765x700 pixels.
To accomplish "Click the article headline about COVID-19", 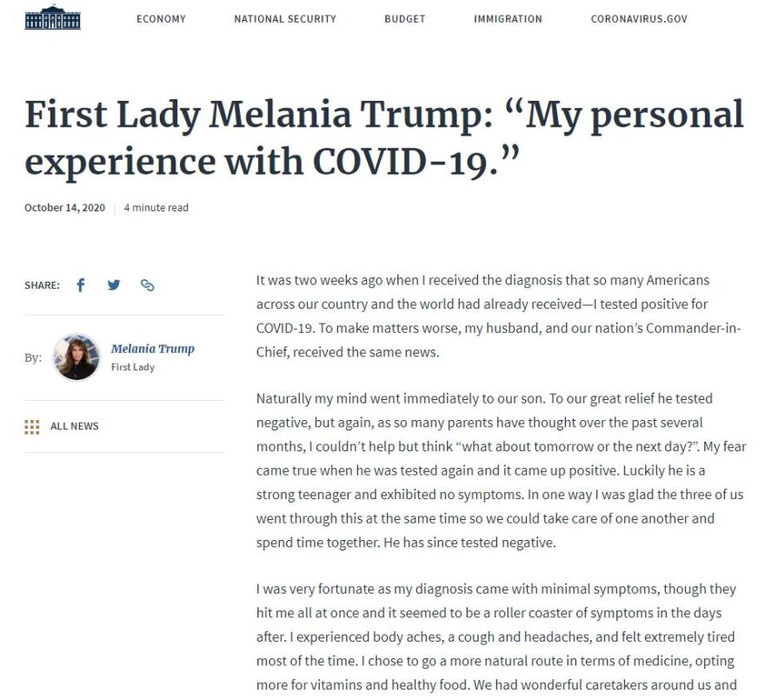I will [x=383, y=138].
